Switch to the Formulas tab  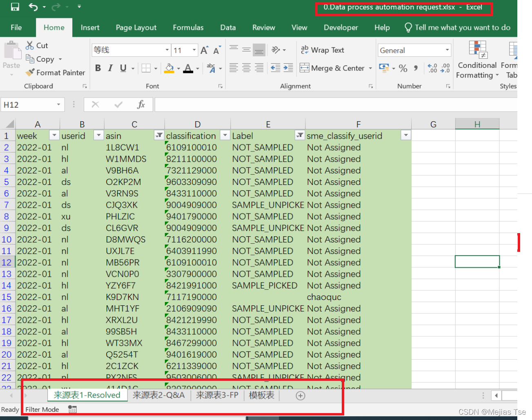[x=188, y=27]
